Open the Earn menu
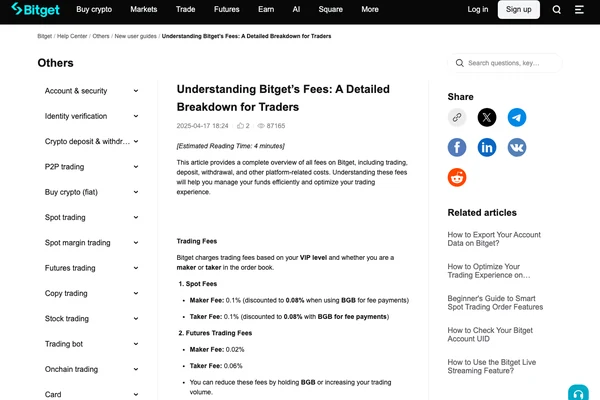This screenshot has height=400, width=600. click(266, 9)
